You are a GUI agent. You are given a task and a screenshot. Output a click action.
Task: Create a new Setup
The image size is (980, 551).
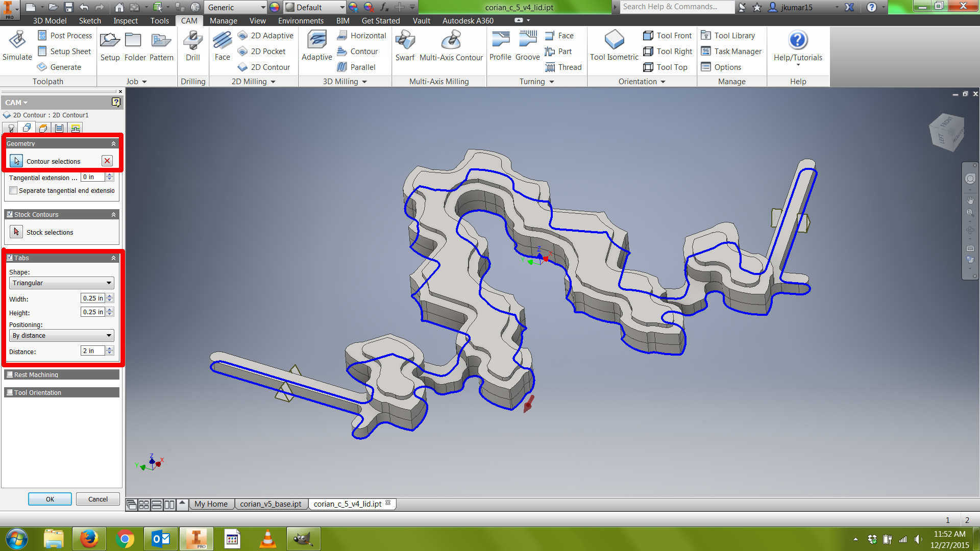(110, 46)
